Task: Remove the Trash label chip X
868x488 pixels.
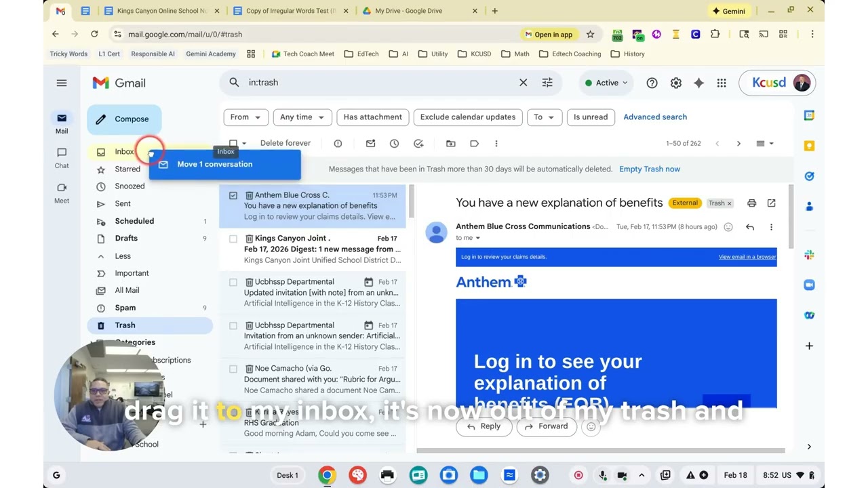Action: pos(730,203)
